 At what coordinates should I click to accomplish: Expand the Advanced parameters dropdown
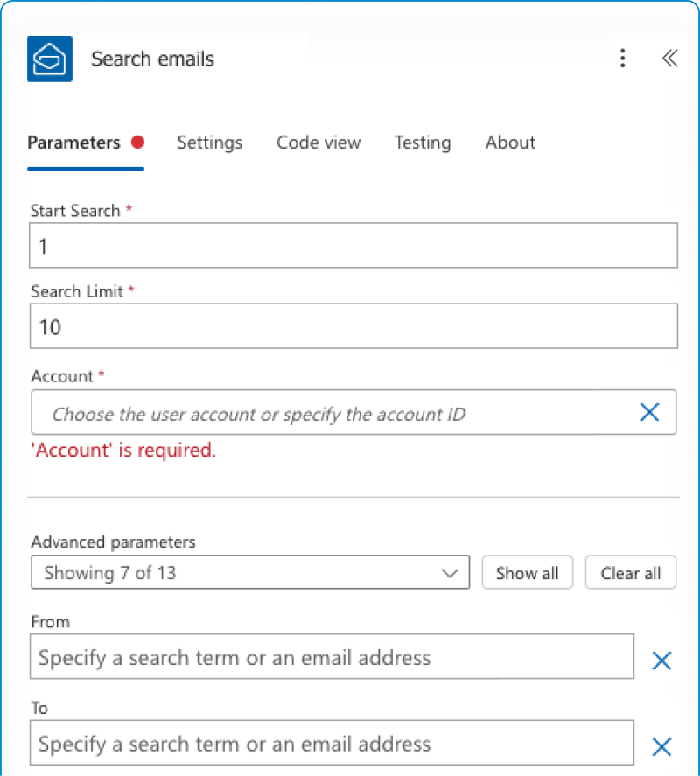(250, 573)
